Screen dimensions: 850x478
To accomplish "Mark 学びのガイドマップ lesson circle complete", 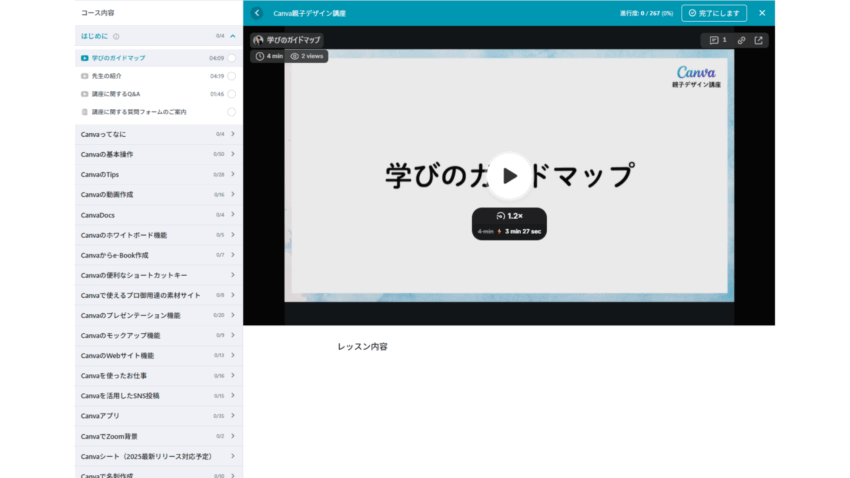I will point(231,58).
